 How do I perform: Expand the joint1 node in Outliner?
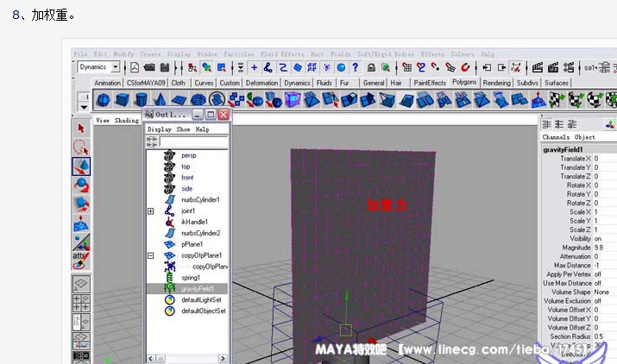click(x=151, y=211)
